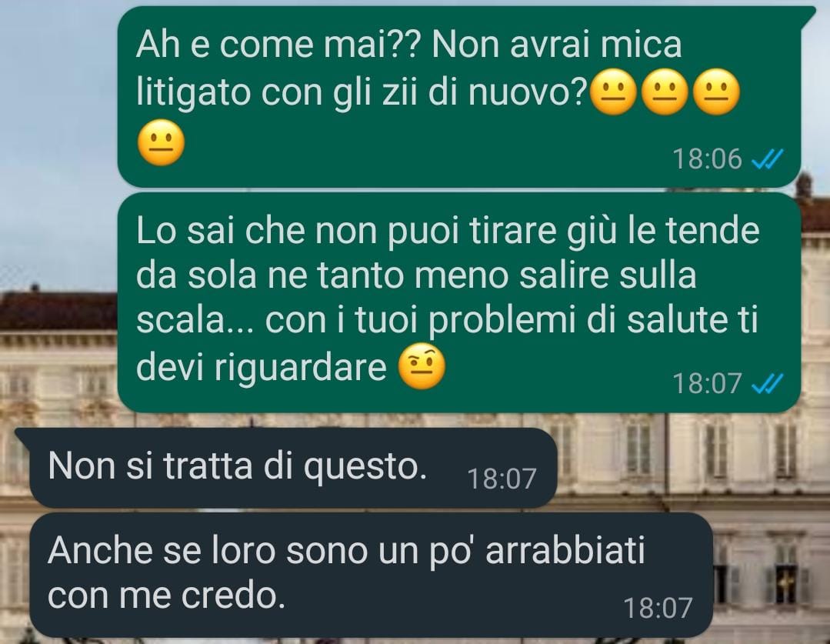The height and width of the screenshot is (644, 830).
Task: Click the third neutral face emoji after 'nuovo?'
Action: (716, 92)
